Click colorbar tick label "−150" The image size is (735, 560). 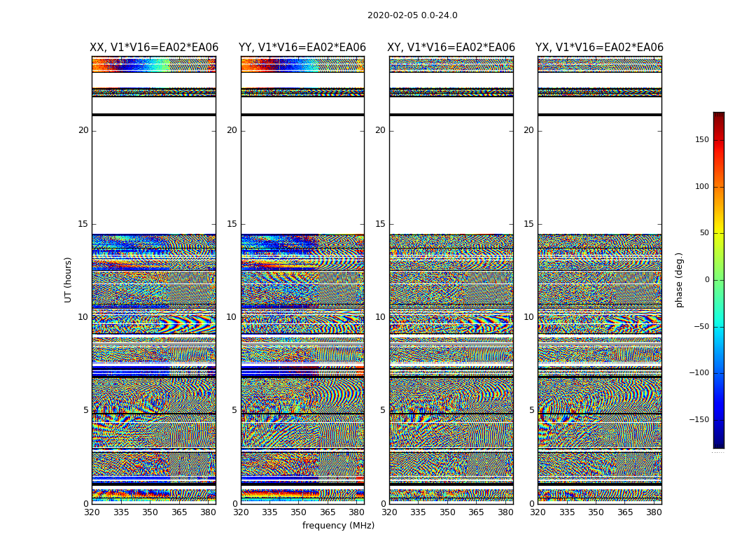(x=699, y=420)
